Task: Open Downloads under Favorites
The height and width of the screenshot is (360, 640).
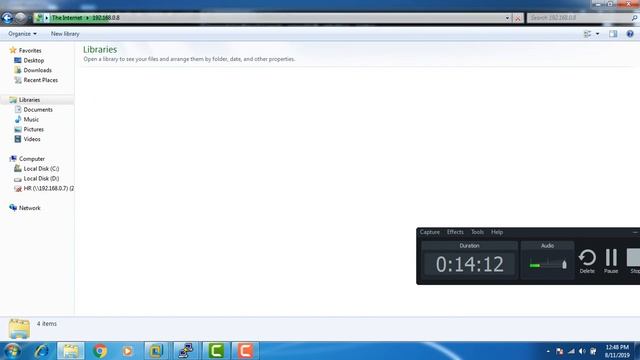Action: click(x=38, y=70)
